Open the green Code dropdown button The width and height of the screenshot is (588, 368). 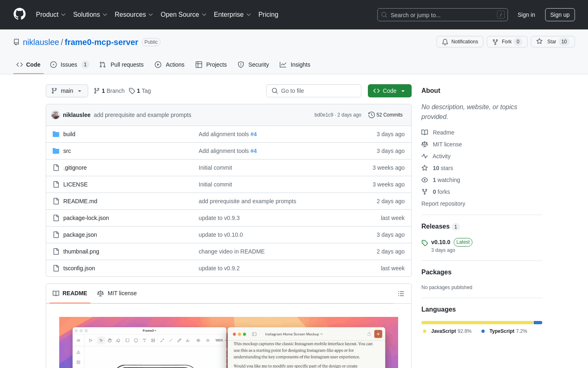[390, 91]
